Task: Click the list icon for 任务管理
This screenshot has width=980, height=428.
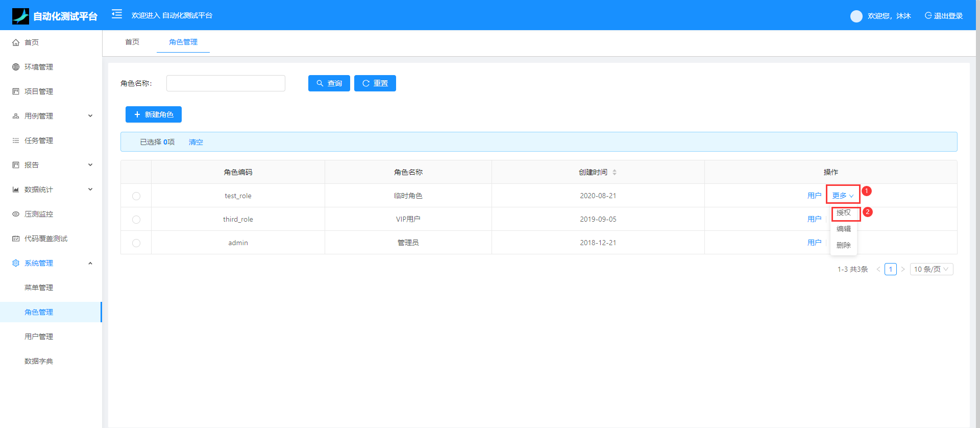Action: point(16,140)
